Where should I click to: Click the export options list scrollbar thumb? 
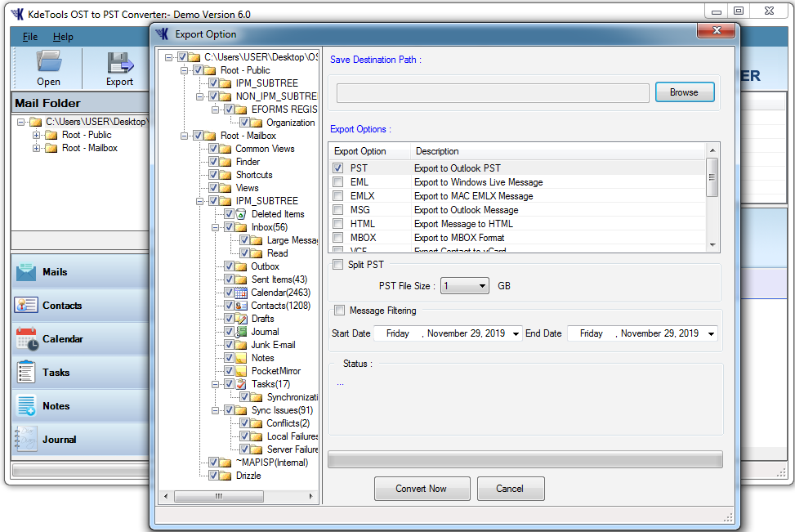pos(712,177)
